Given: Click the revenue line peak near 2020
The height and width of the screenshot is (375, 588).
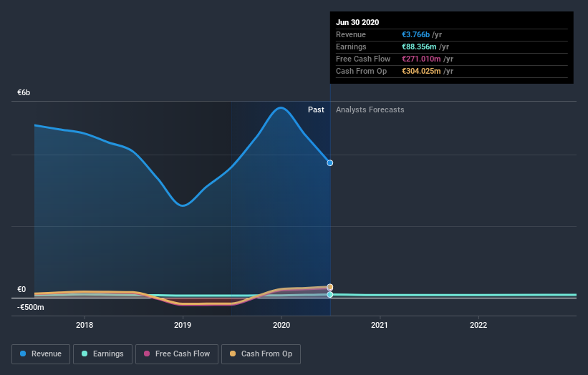Looking at the screenshot, I should [281, 108].
